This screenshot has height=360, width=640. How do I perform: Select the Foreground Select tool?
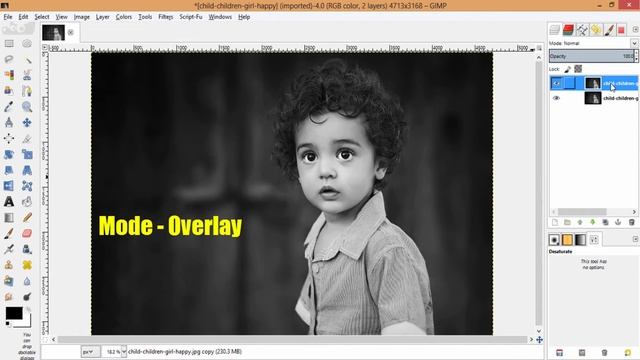click(x=9, y=91)
